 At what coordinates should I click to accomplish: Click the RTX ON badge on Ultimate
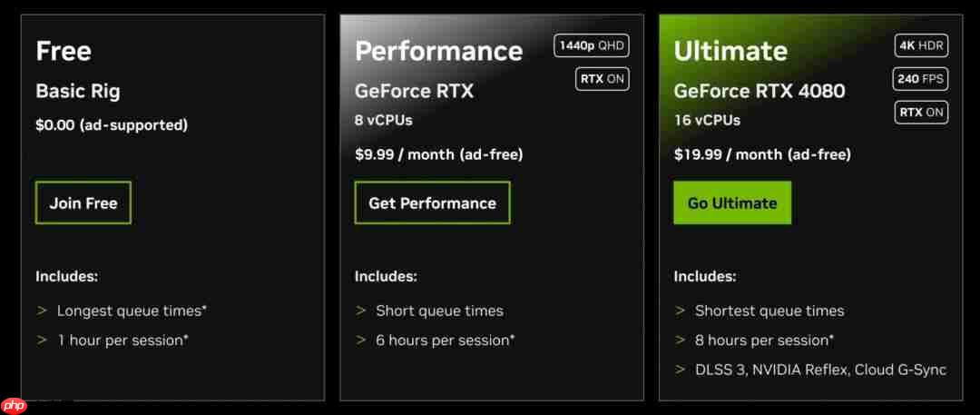click(921, 113)
